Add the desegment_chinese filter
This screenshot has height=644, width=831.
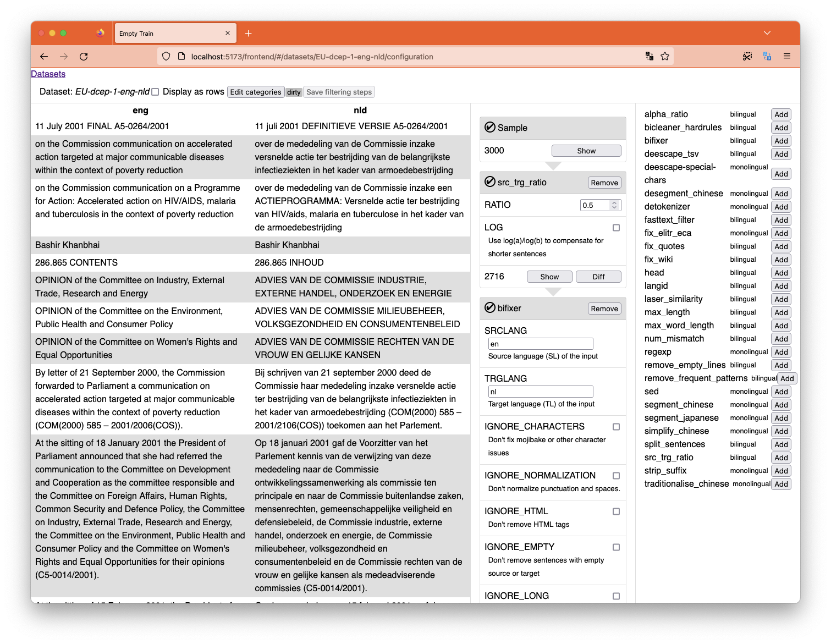pos(781,194)
